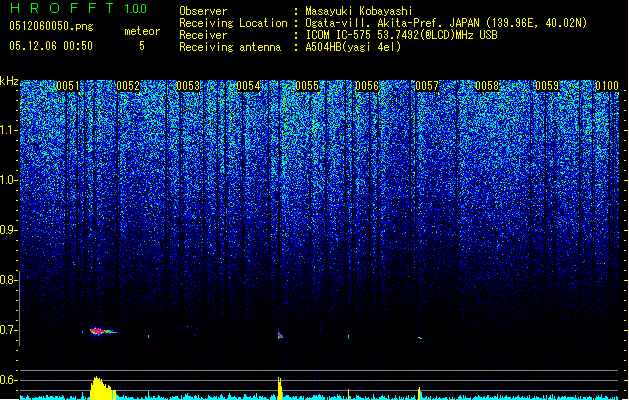The height and width of the screenshot is (400, 629).
Task: Select the filename 0512060050.png
Action: point(51,26)
